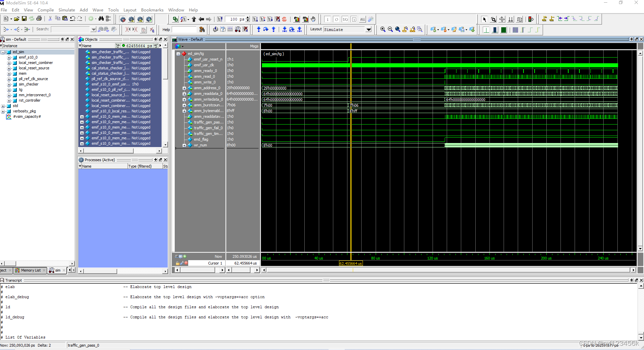Open Find with the binoculars icon

(x=101, y=19)
